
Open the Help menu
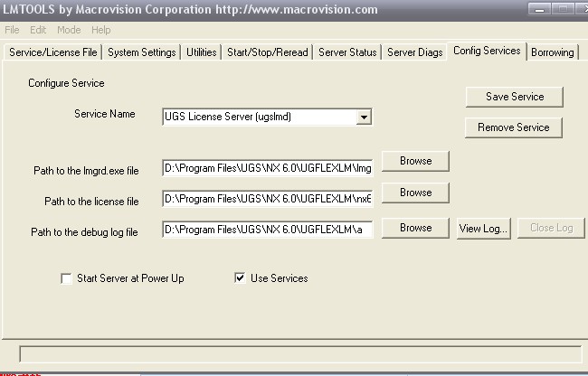[x=101, y=30]
